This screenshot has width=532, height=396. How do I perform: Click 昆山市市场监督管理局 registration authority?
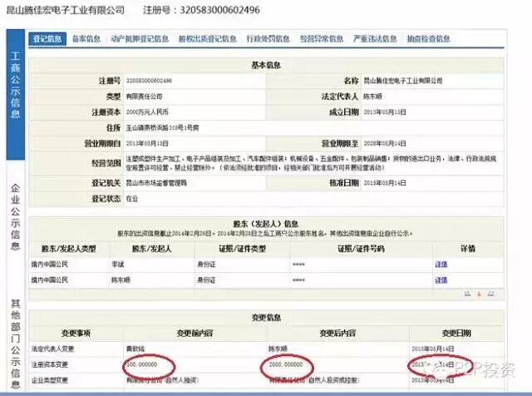[156, 183]
